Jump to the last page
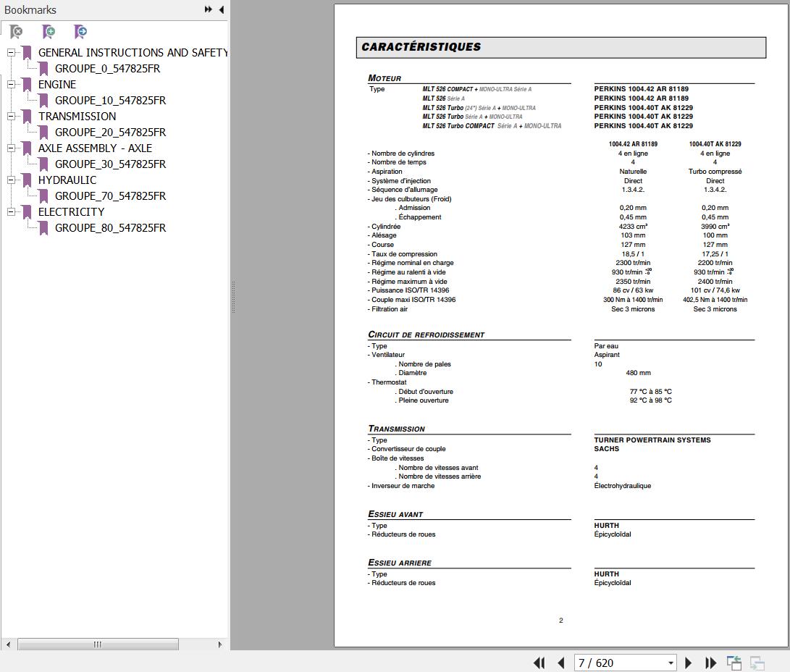The image size is (790, 672). [710, 663]
